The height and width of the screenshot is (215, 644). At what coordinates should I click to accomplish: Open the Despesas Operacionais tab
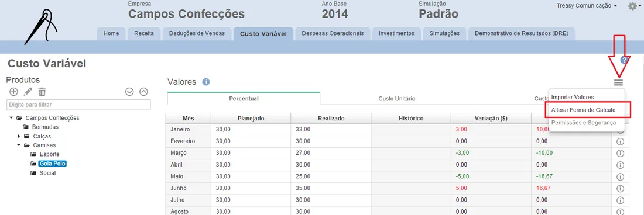tap(333, 33)
